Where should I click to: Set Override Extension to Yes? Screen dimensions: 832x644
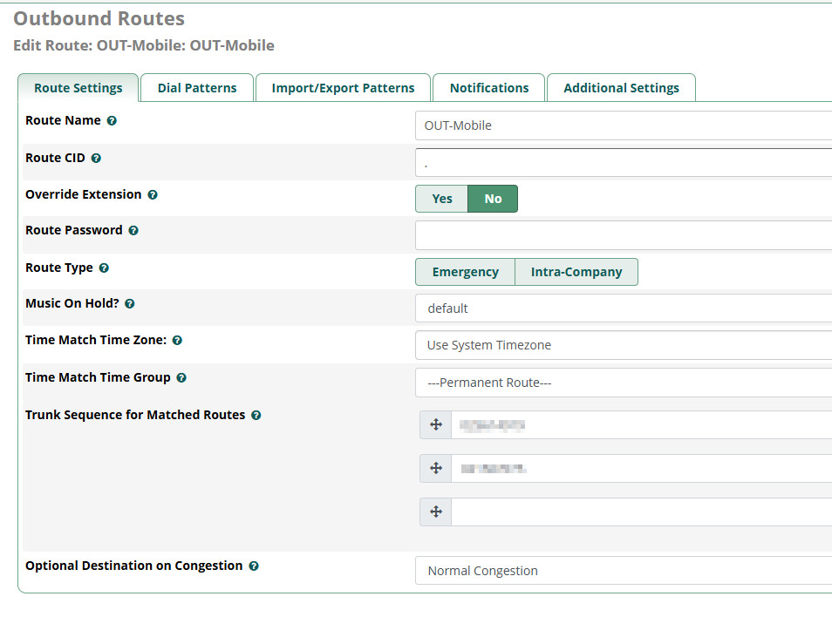(x=442, y=199)
